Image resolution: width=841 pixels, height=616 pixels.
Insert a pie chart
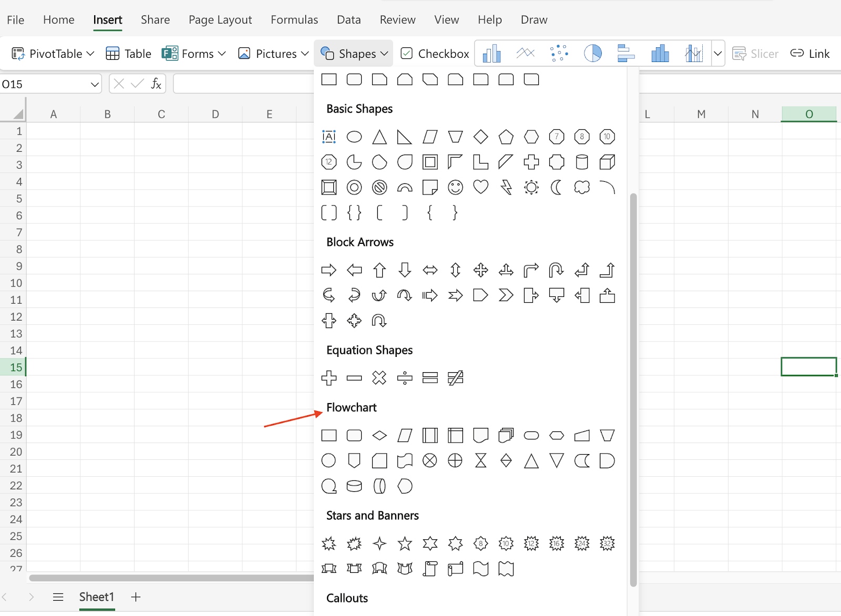click(x=592, y=54)
